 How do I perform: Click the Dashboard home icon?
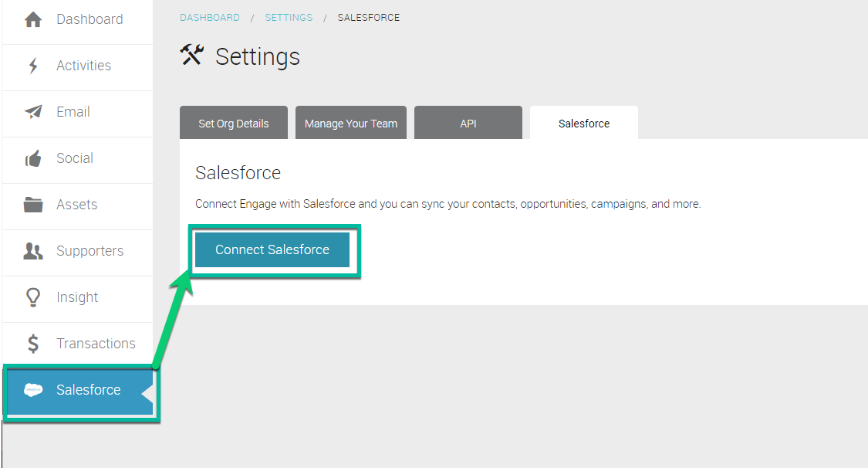[33, 19]
